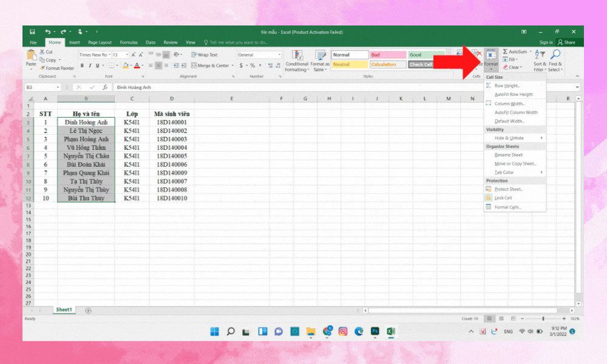Click the Find & Select magnifier icon
607x364 pixels.
555,55
